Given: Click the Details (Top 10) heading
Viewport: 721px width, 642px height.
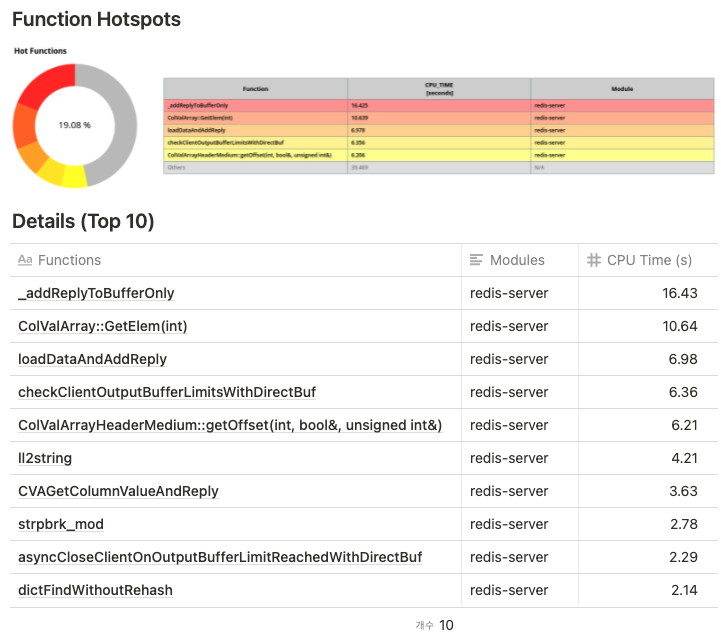Looking at the screenshot, I should tap(83, 221).
